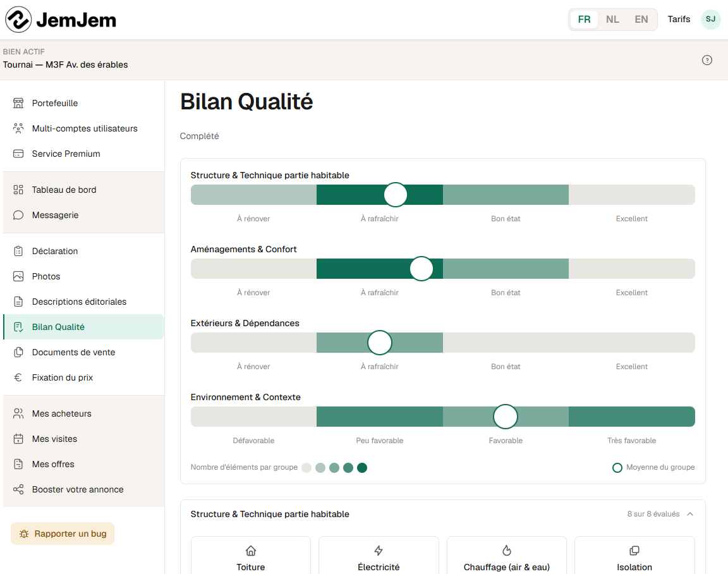
Task: Click the Descriptions éditoriales document icon
Action: 18,302
